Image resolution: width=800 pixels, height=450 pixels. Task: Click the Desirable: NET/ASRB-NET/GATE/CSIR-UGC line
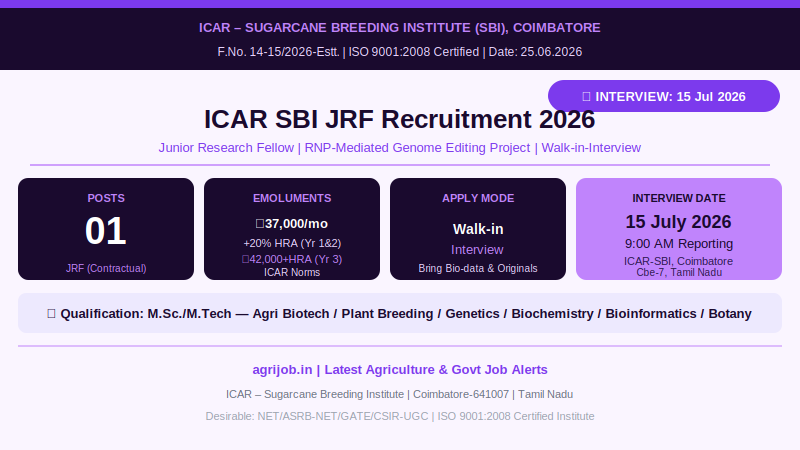(399, 416)
